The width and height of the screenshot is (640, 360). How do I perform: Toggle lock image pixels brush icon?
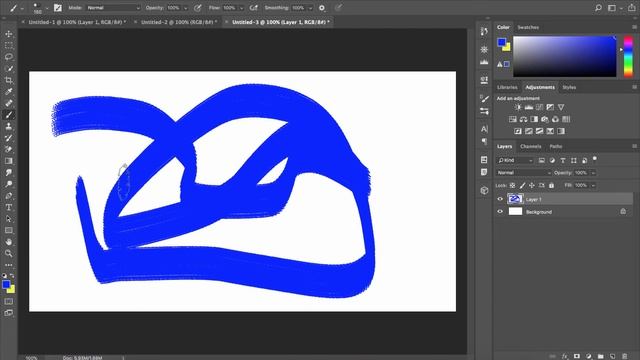(x=522, y=185)
